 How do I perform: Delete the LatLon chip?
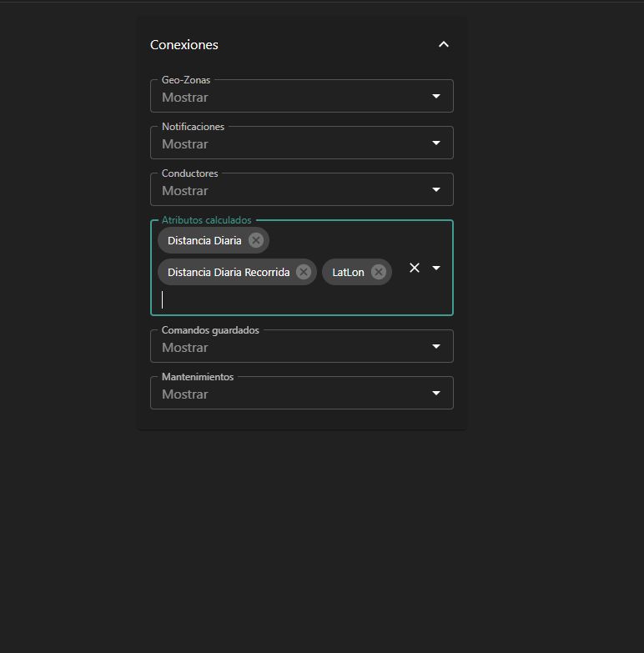(379, 272)
